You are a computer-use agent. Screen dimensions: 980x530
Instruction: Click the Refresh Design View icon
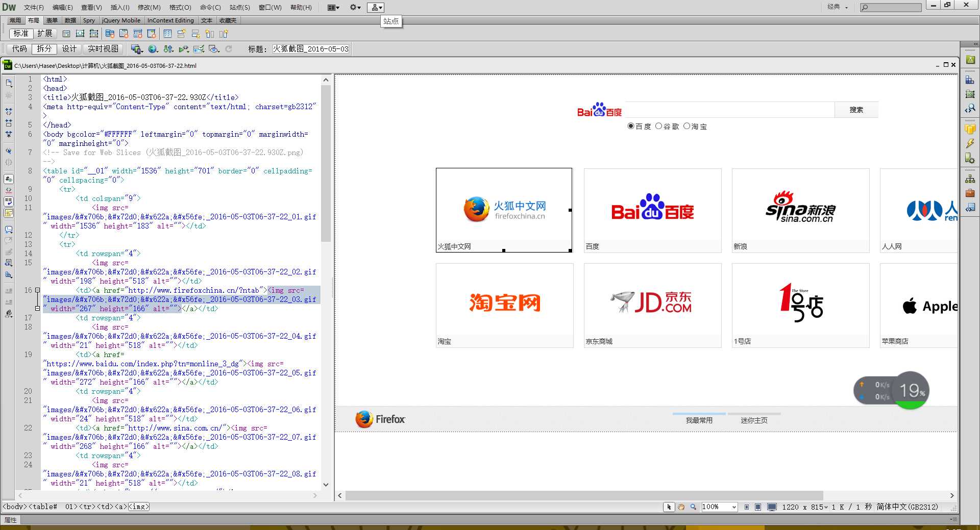(229, 49)
